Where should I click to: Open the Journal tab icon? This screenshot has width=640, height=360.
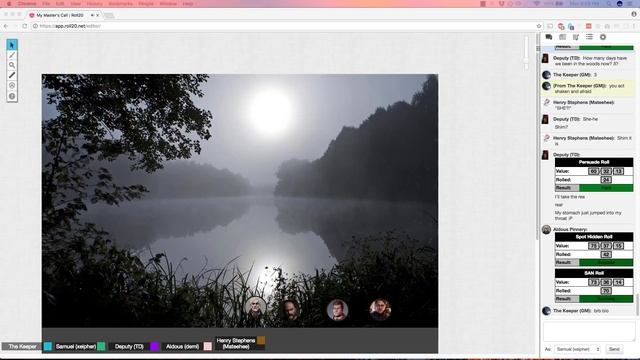562,37
